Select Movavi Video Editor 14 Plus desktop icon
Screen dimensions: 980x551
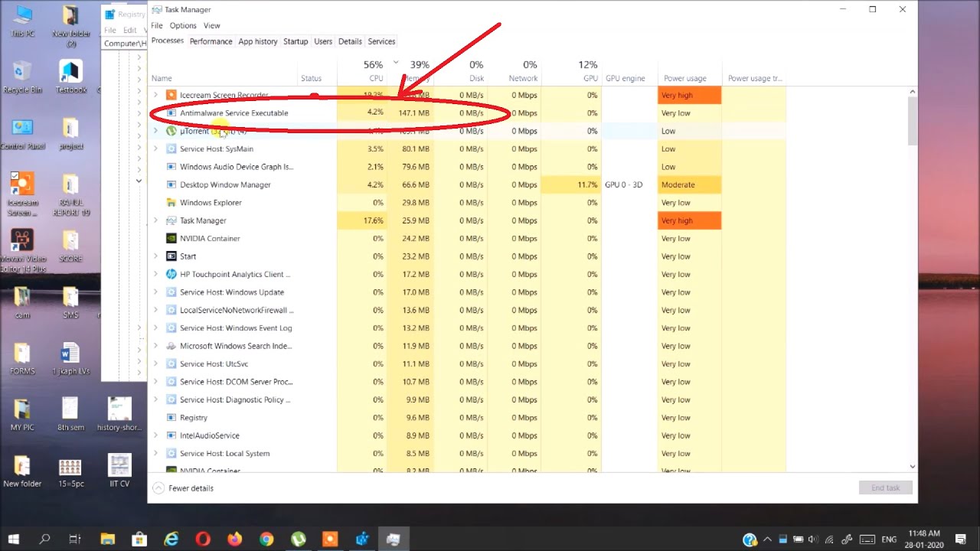[x=23, y=249]
